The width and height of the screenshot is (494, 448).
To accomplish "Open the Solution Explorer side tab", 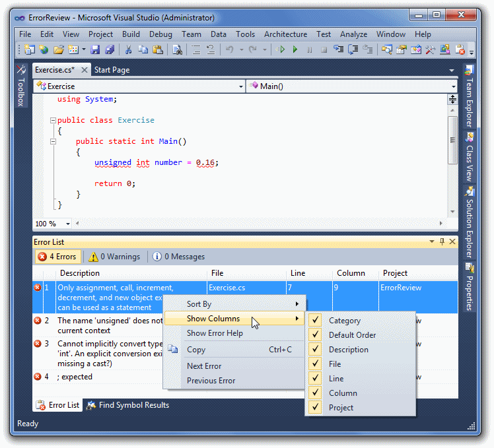I will [469, 222].
